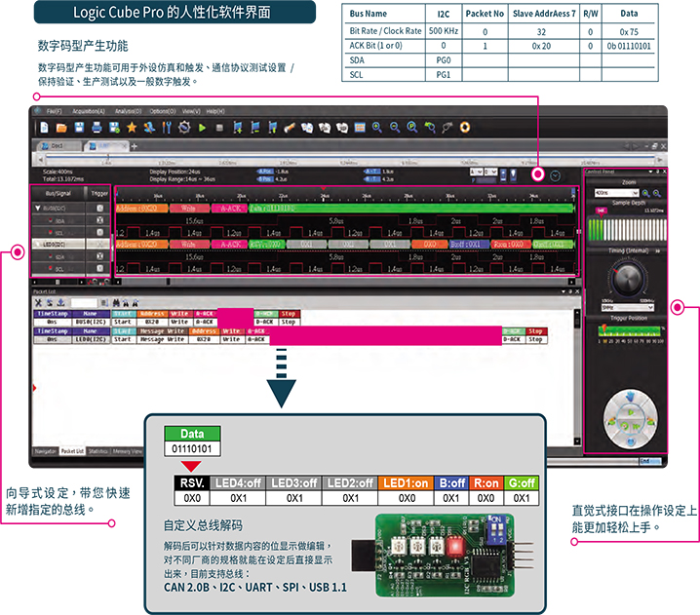Image resolution: width=700 pixels, height=615 pixels.
Task: Open the Packet List panel dropdown arrow
Action: [x=564, y=291]
